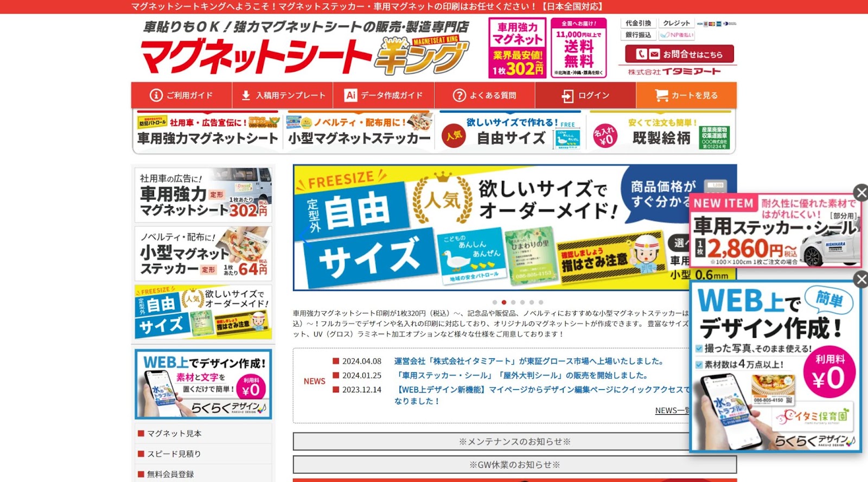The height and width of the screenshot is (482, 868).
Task: Click the 送料無料 11,000円以上 banner
Action: click(x=578, y=48)
